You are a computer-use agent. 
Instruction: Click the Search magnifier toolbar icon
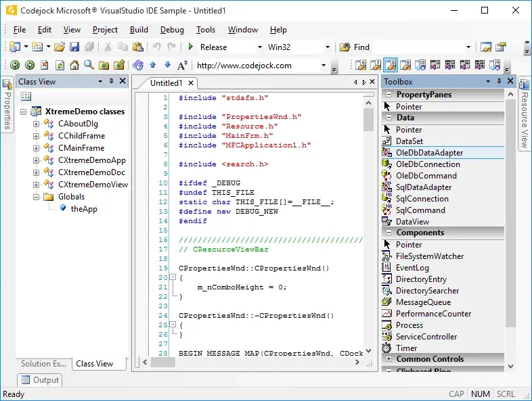tap(89, 65)
